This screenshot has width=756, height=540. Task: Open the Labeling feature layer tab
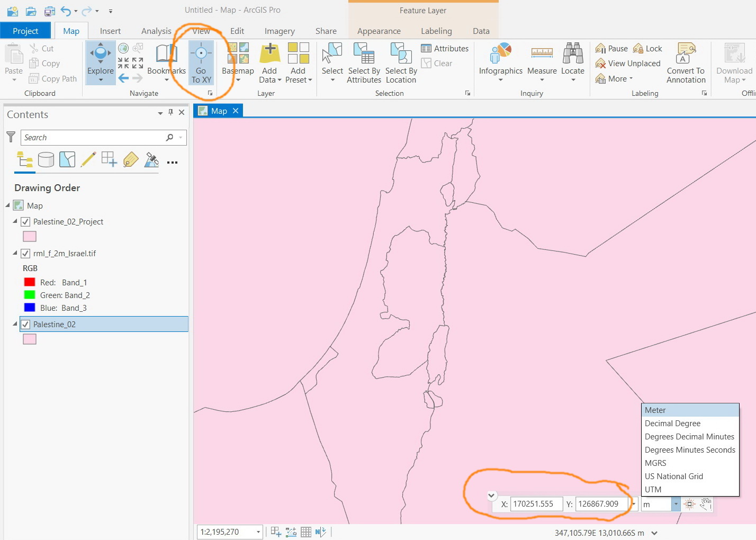click(x=436, y=31)
